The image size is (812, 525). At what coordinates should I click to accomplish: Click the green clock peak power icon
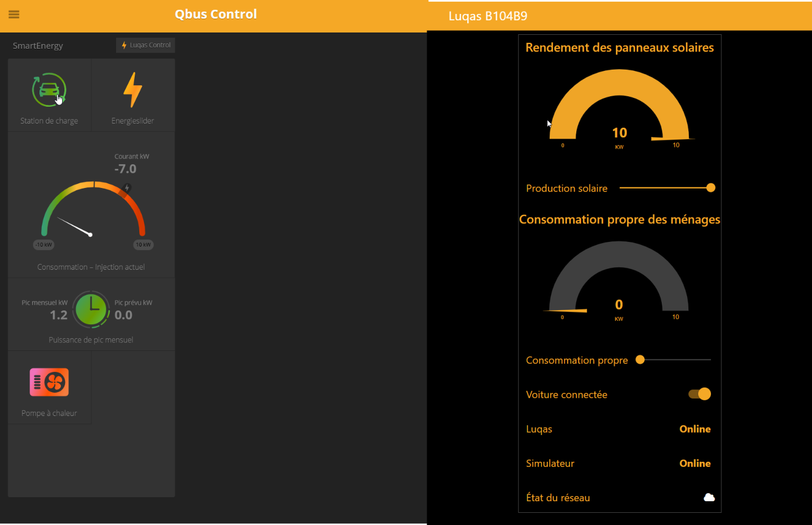point(91,309)
